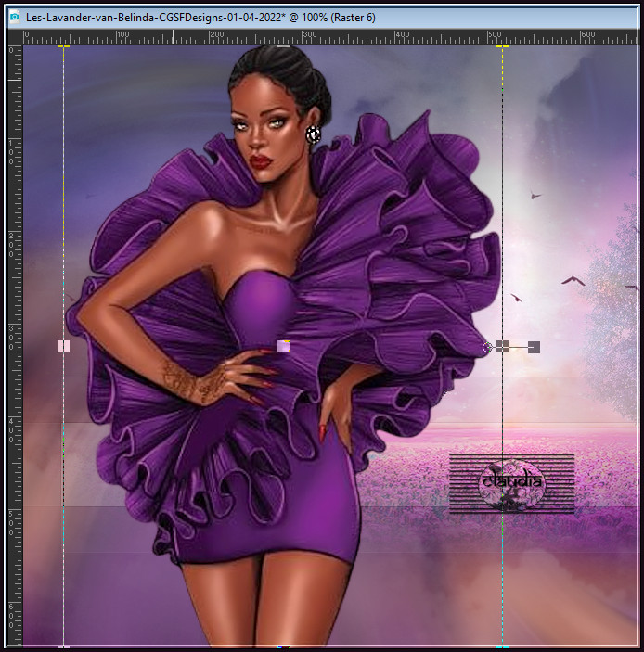The height and width of the screenshot is (652, 644).
Task: Click the top-middle selection handle above the hair
Action: [x=283, y=46]
